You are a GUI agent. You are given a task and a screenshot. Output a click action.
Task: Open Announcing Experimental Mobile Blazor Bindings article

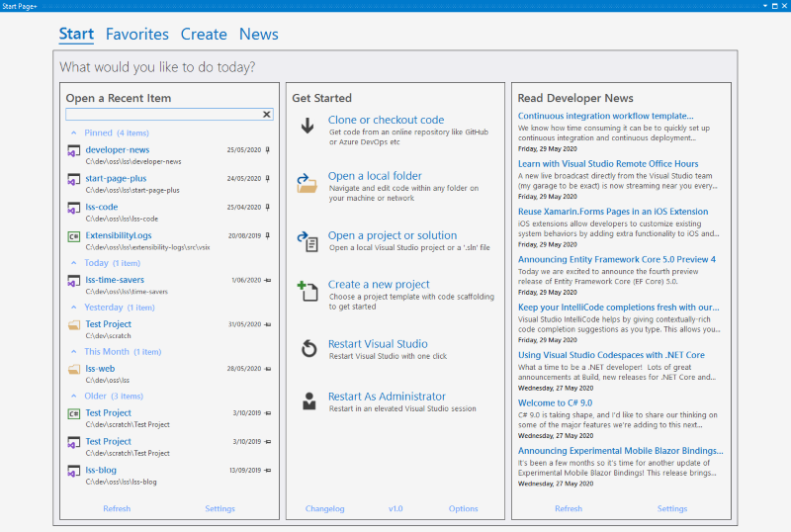click(x=621, y=451)
